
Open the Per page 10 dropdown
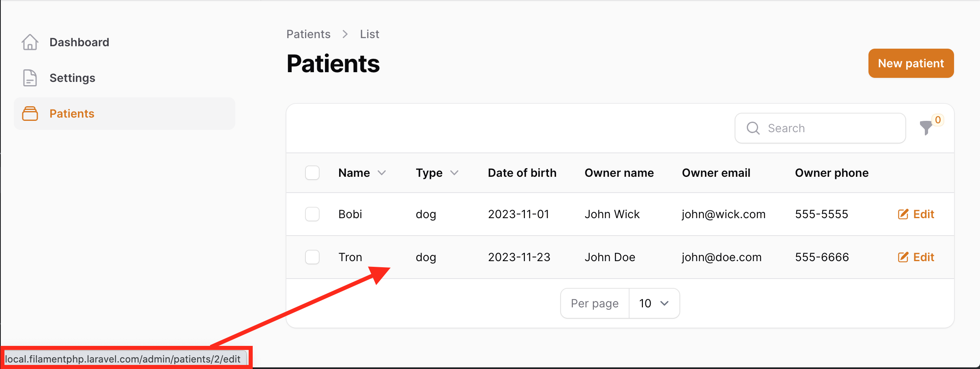pos(654,303)
